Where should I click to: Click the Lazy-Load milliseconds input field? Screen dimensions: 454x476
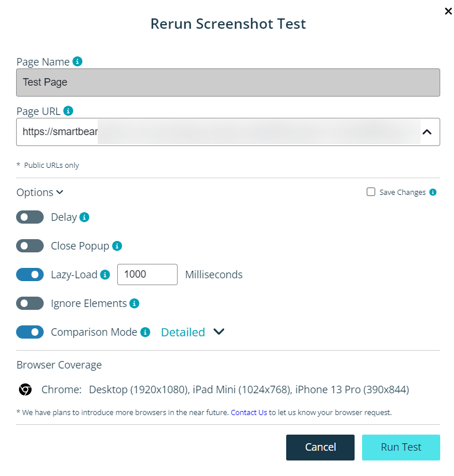pos(147,274)
